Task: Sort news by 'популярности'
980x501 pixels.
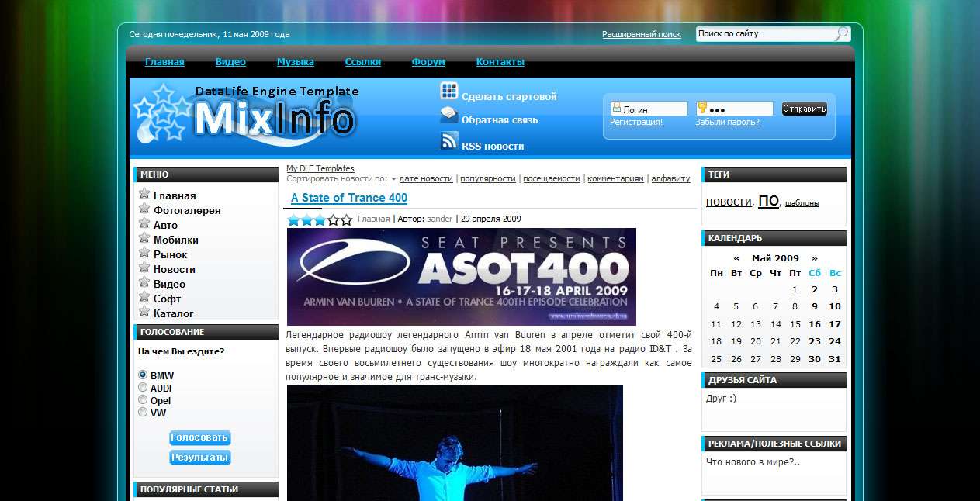Action: click(488, 179)
